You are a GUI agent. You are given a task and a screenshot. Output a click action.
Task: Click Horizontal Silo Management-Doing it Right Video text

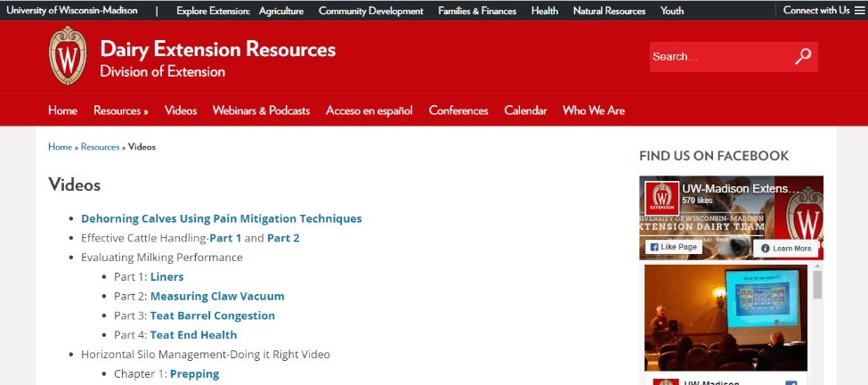[x=206, y=354]
